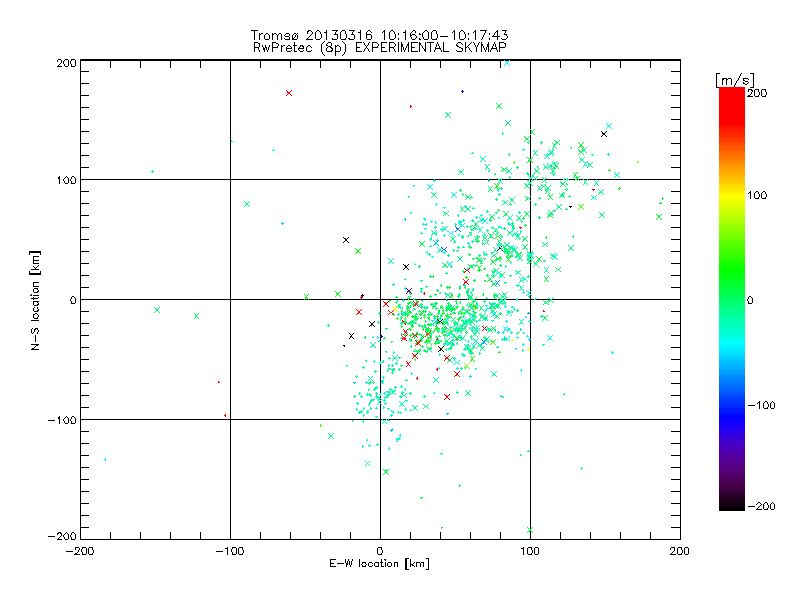Click the x-axis tick label '-100'
Image resolution: width=800 pixels, height=600 pixels.
[230, 551]
